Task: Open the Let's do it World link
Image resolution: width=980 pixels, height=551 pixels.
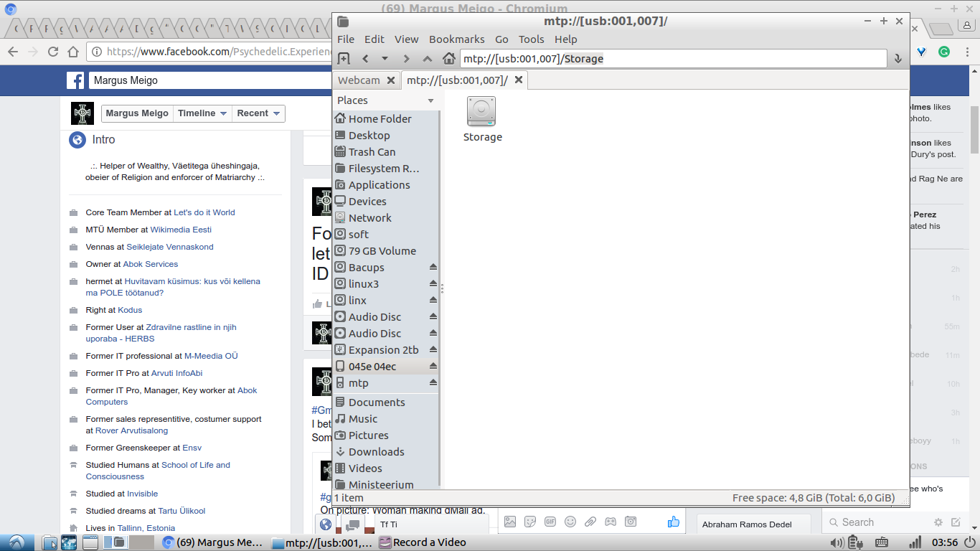Action: coord(204,212)
